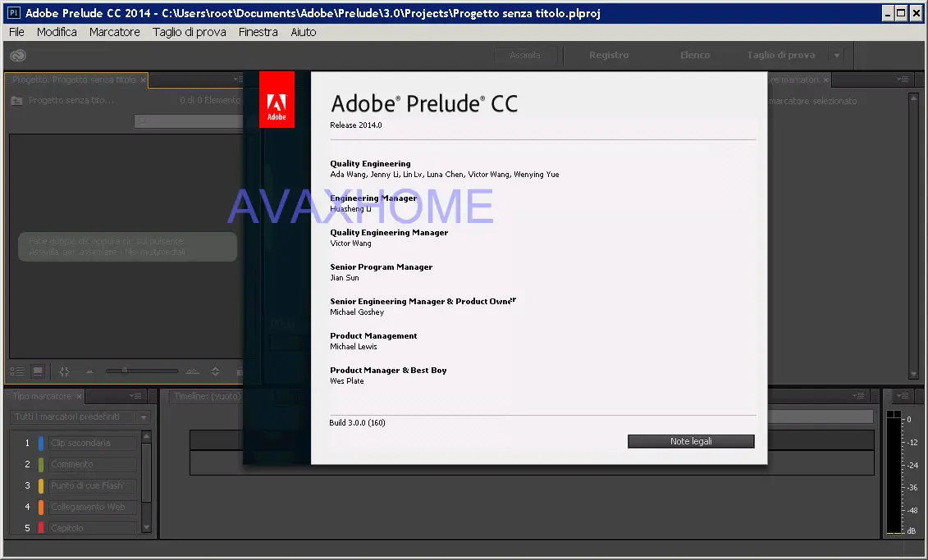Image resolution: width=928 pixels, height=560 pixels.
Task: Open the audio meter panel flyout menu
Action: (903, 395)
